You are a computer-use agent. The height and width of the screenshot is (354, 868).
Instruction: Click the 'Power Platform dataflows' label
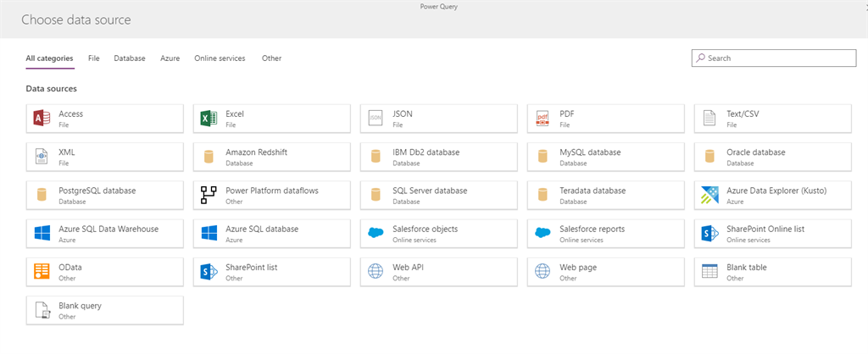pyautogui.click(x=272, y=191)
